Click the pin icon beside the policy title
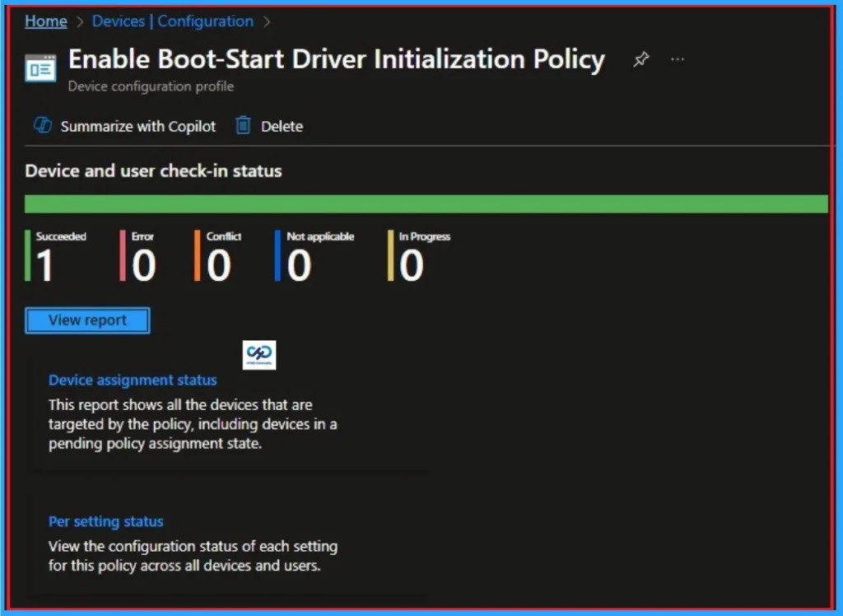 640,58
